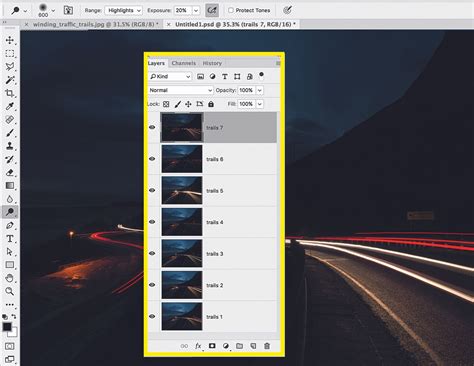474x366 pixels.
Task: Enable the Protect Tones checkbox
Action: click(x=231, y=10)
